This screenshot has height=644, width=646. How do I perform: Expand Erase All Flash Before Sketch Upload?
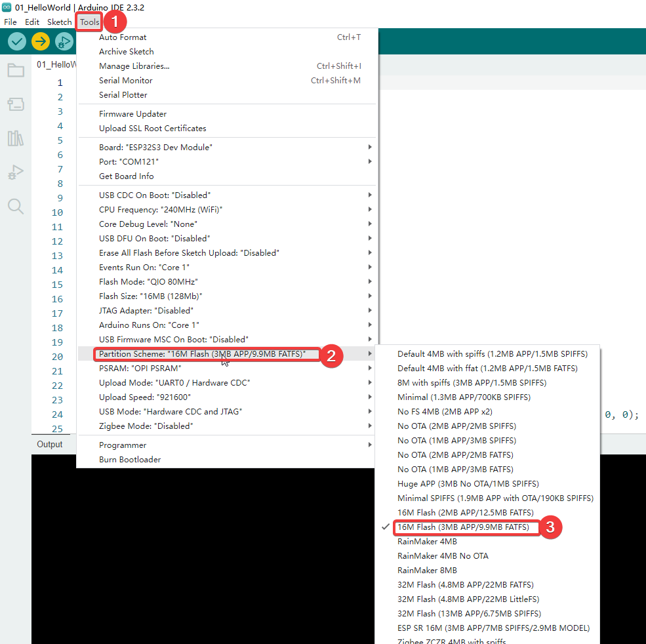click(x=227, y=252)
